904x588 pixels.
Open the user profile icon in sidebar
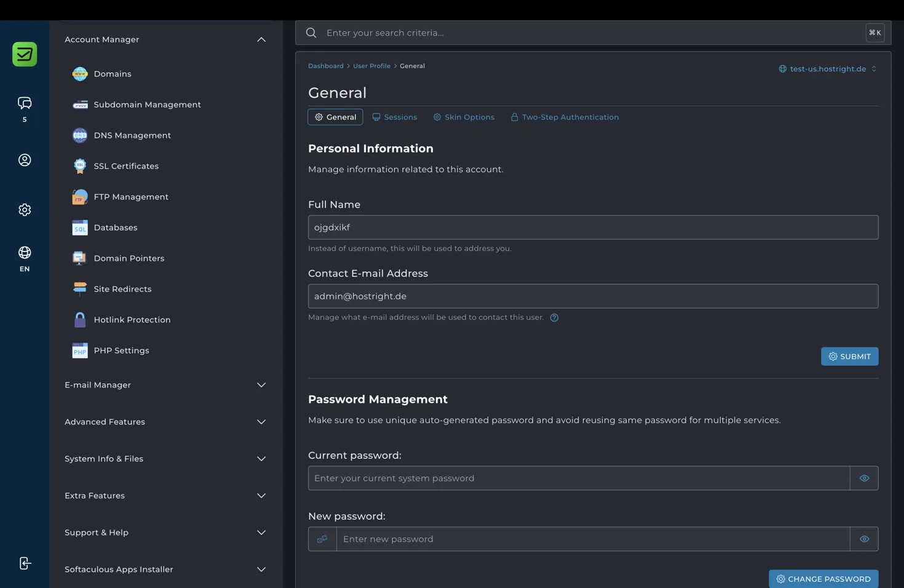click(x=25, y=160)
